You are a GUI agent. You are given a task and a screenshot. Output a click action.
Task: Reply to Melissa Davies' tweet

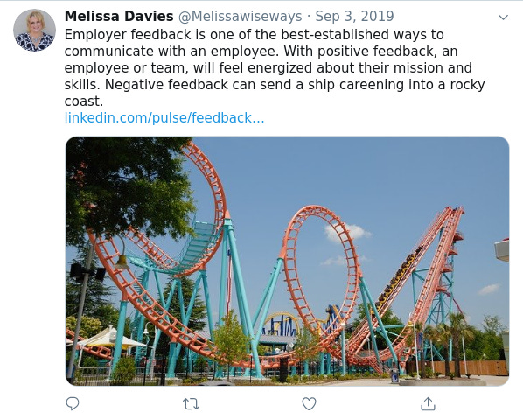click(x=73, y=403)
